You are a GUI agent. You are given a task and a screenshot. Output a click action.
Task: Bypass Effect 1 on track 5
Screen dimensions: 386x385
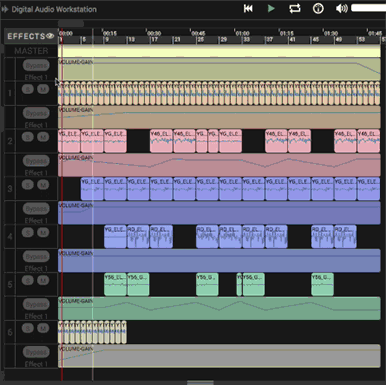(36, 304)
